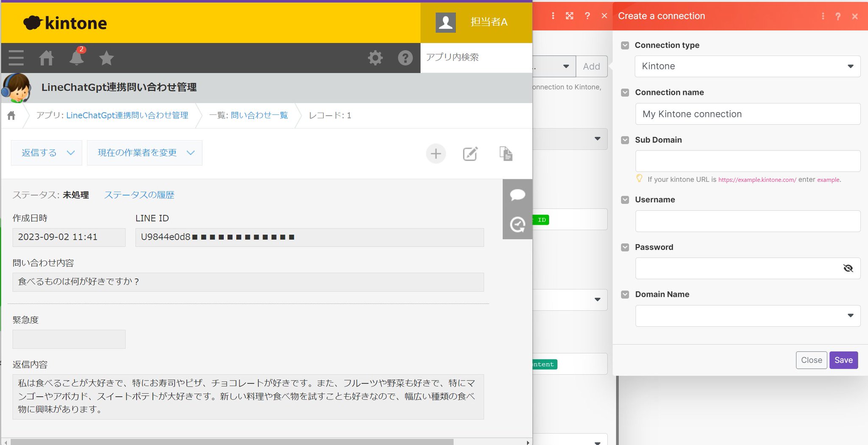Duplicate the record with copy icon
This screenshot has width=868, height=445.
coord(506,153)
